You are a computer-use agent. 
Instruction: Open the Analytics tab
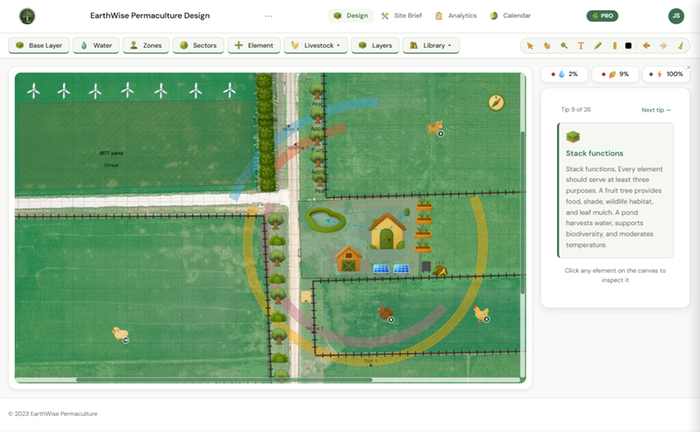click(456, 16)
